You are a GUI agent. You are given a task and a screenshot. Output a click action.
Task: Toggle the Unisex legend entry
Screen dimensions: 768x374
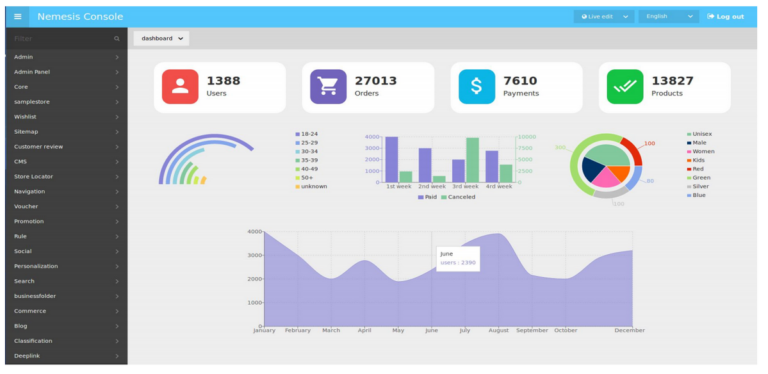[699, 134]
